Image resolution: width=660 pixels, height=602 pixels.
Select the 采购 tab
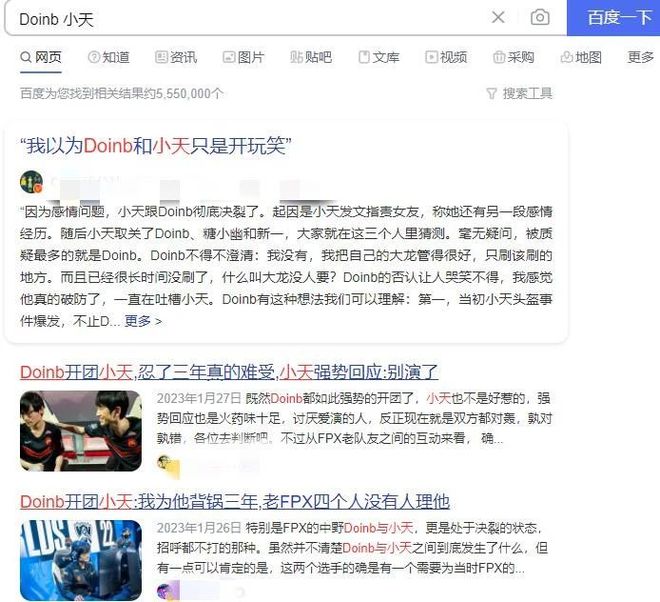[514, 57]
